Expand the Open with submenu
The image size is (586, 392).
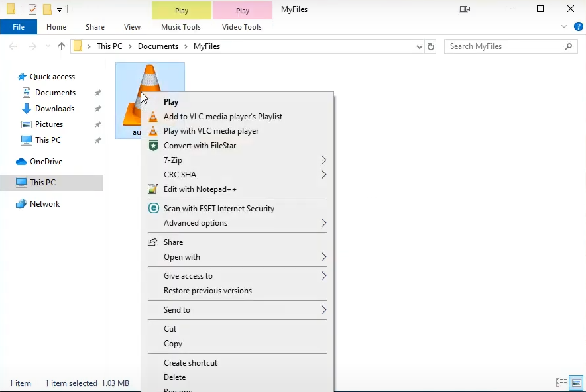[323, 257]
